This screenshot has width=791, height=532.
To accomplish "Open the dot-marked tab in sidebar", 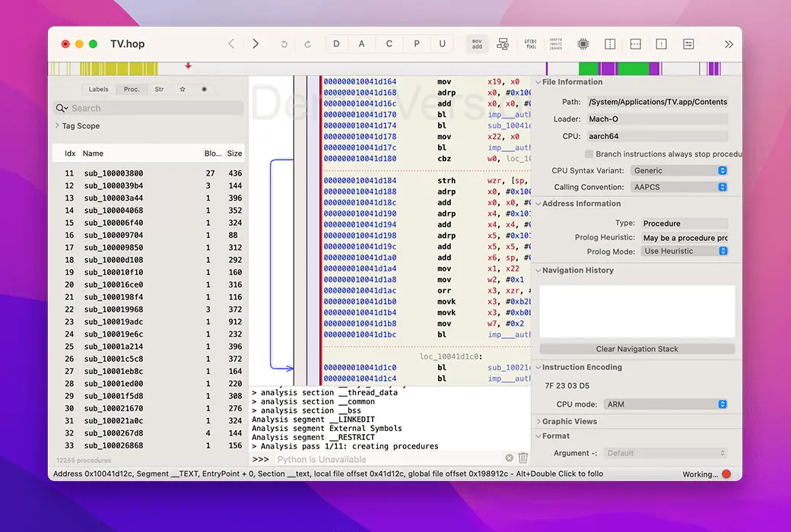I will pyautogui.click(x=205, y=89).
